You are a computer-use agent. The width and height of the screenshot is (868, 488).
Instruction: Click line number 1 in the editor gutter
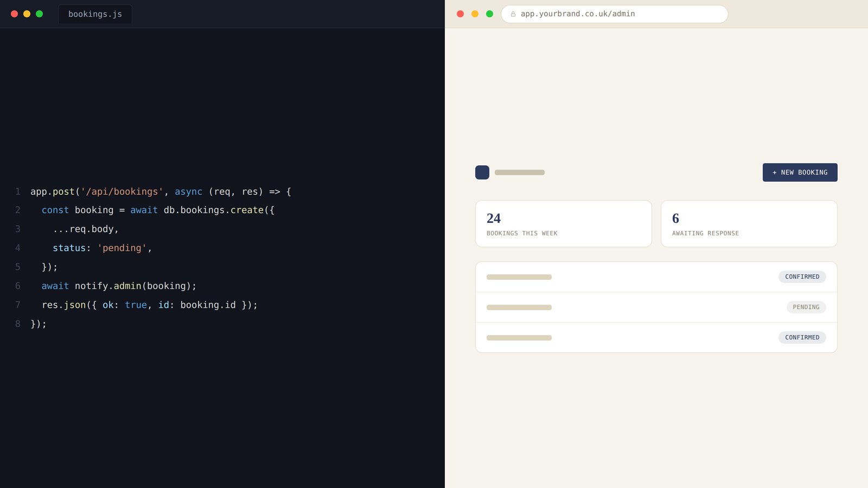(x=18, y=191)
